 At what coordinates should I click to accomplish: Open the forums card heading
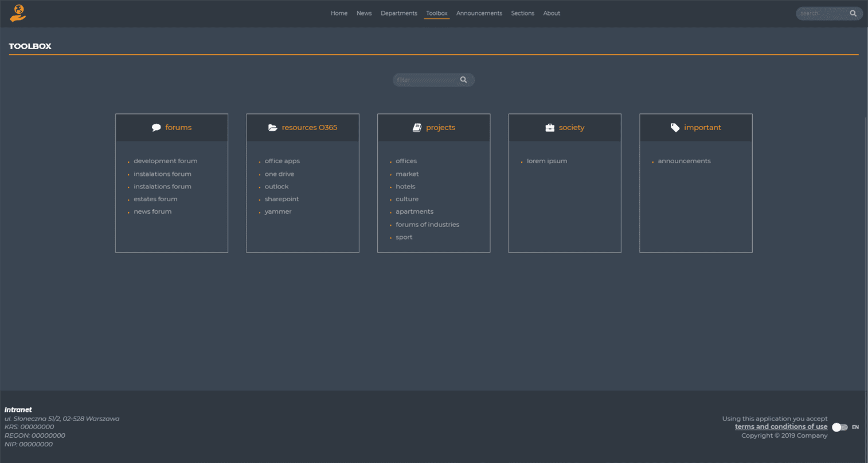coord(178,128)
